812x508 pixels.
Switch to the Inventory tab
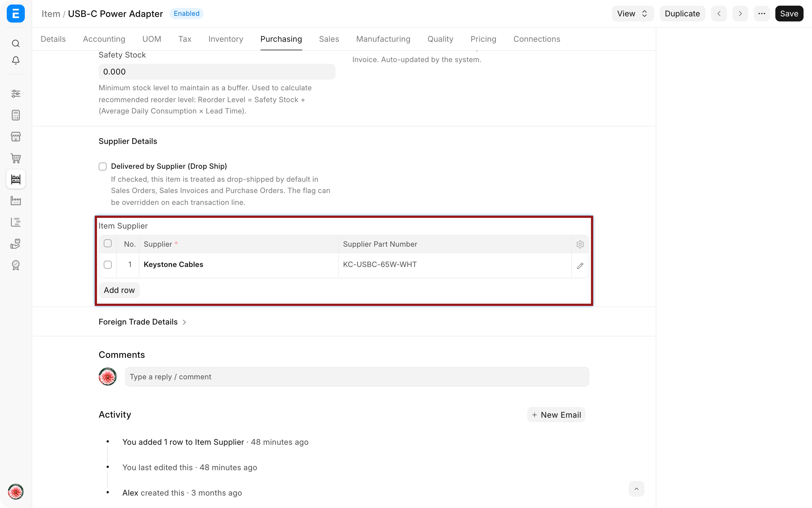(x=226, y=39)
